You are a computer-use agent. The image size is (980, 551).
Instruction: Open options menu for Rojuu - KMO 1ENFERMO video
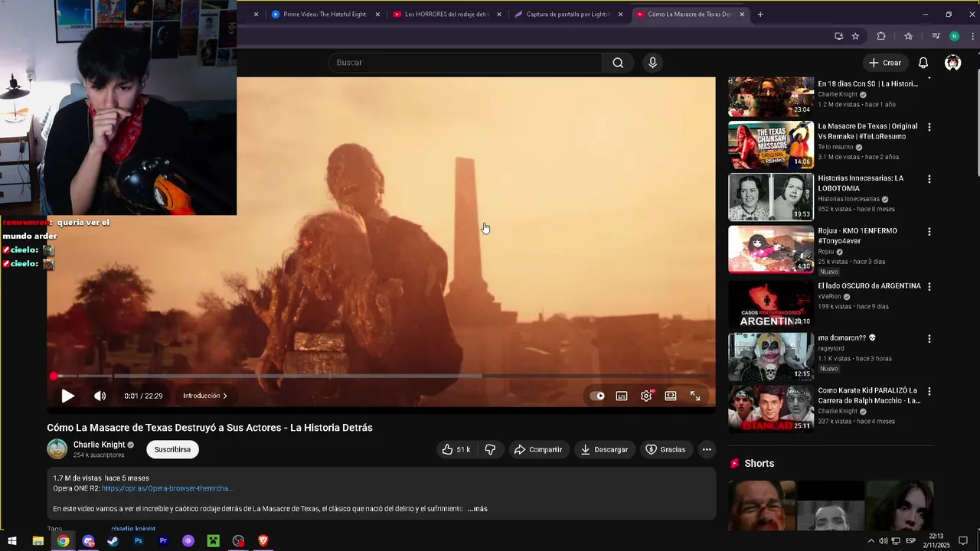tap(929, 232)
